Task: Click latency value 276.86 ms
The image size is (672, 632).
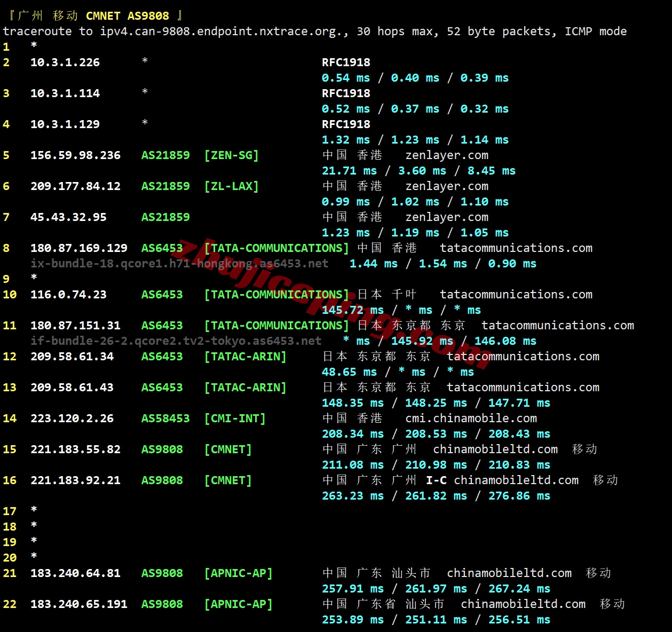Action: tap(519, 496)
